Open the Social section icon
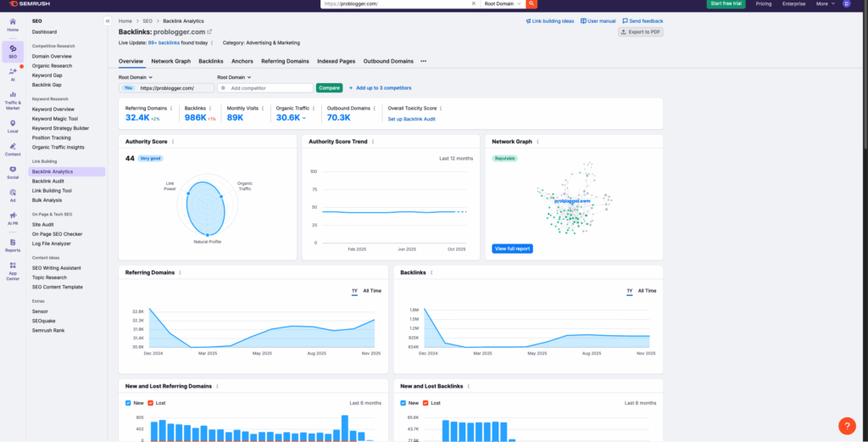 [13, 172]
